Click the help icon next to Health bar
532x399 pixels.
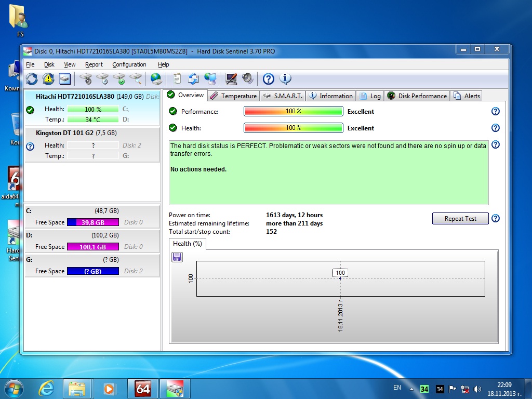coord(495,128)
